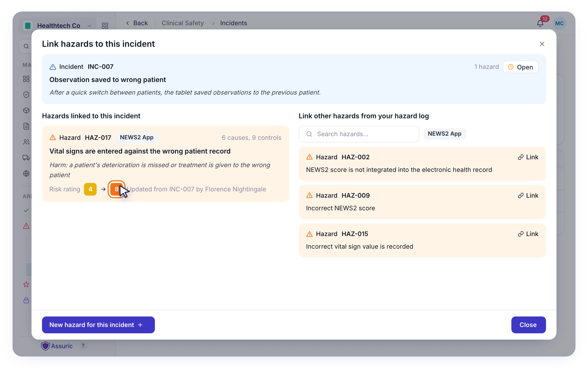The height and width of the screenshot is (368, 588).
Task: Link hazard HAZ-015 to the incident
Action: click(528, 234)
